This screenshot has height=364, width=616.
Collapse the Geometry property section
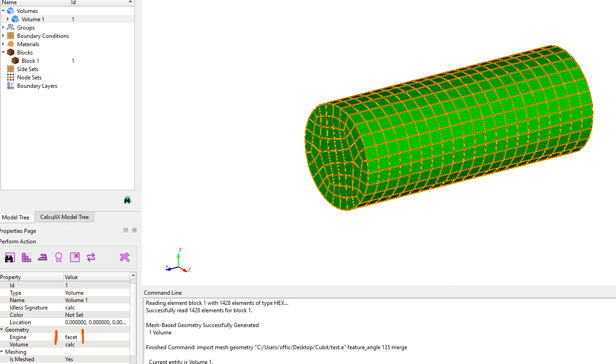pos(2,330)
